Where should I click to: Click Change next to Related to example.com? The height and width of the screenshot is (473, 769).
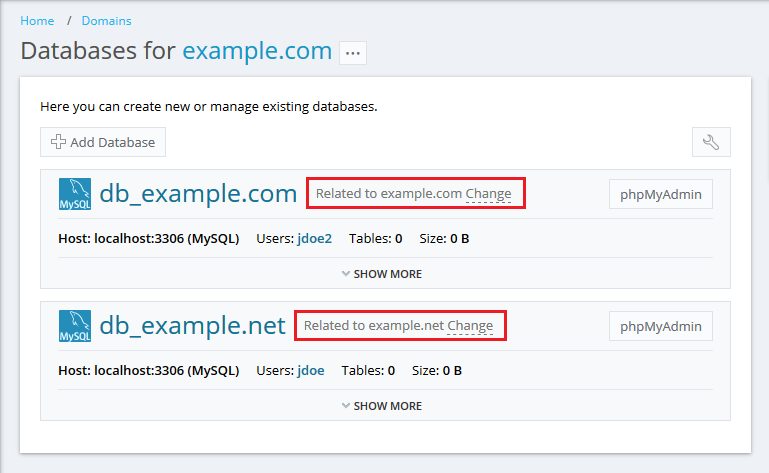488,194
